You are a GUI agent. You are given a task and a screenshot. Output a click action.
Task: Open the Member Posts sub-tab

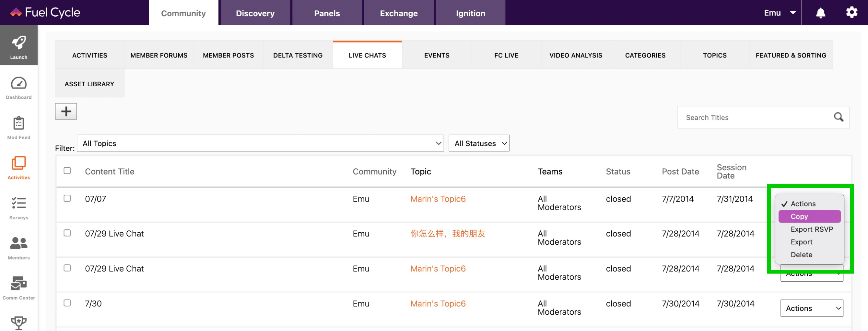coord(229,55)
